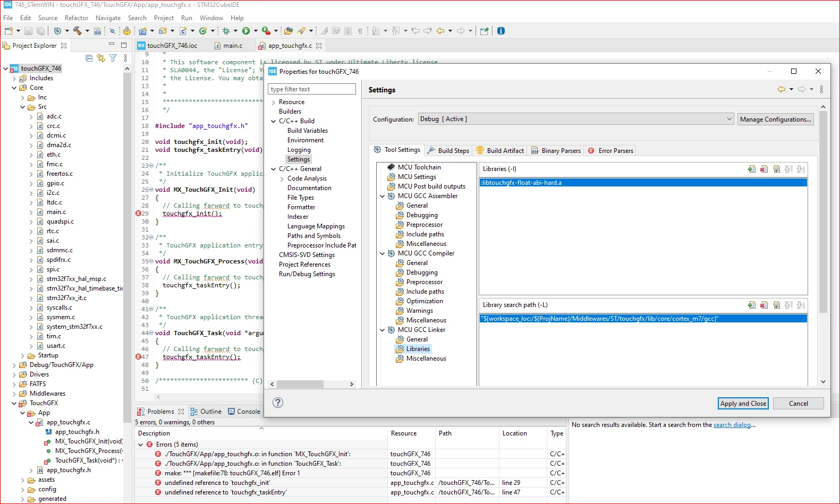Click the Apply and Close button
Screen dimensions: 840x504
click(743, 404)
